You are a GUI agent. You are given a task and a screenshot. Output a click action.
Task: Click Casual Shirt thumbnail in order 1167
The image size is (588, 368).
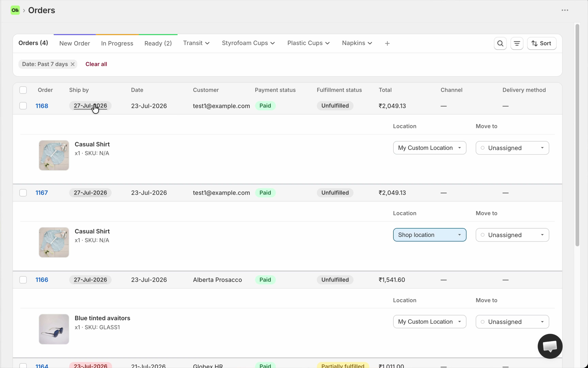54,242
